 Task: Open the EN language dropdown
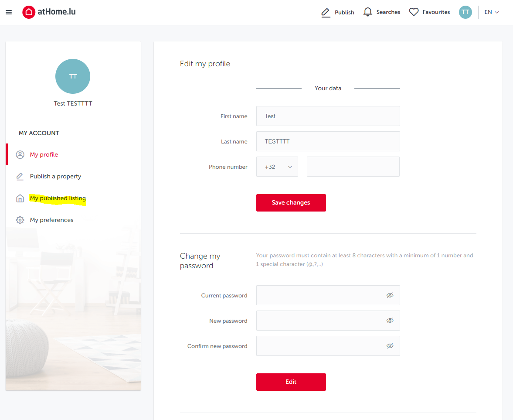(491, 12)
